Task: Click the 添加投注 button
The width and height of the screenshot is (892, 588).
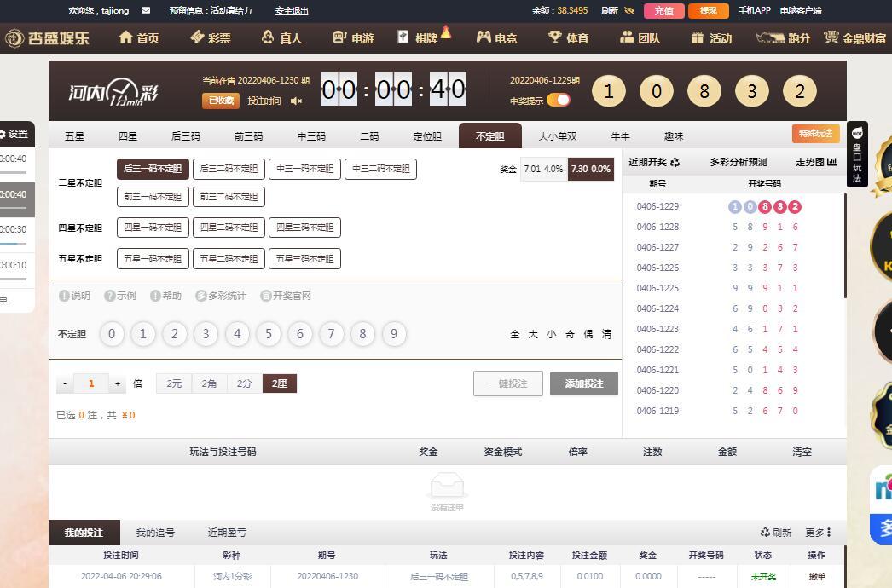Action: click(x=583, y=383)
